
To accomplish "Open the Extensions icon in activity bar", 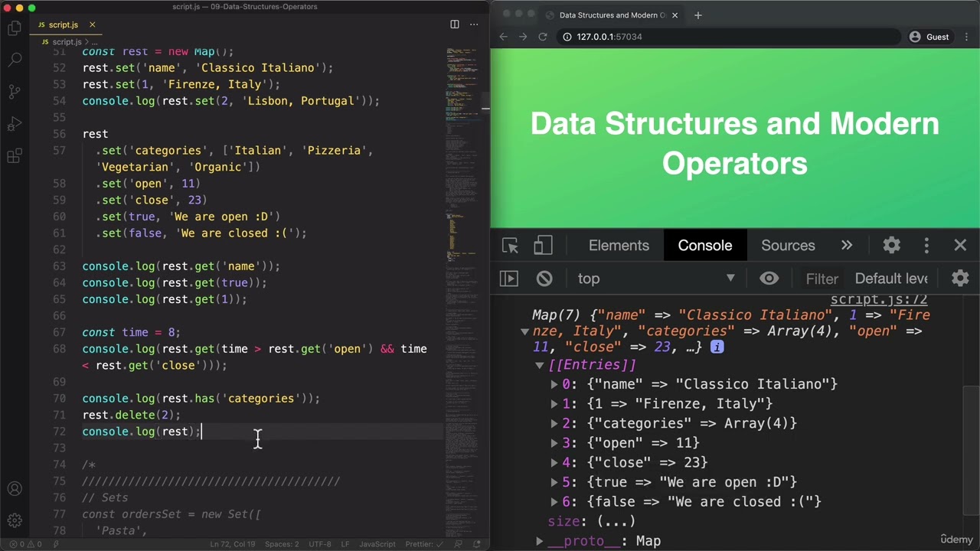I will point(15,156).
